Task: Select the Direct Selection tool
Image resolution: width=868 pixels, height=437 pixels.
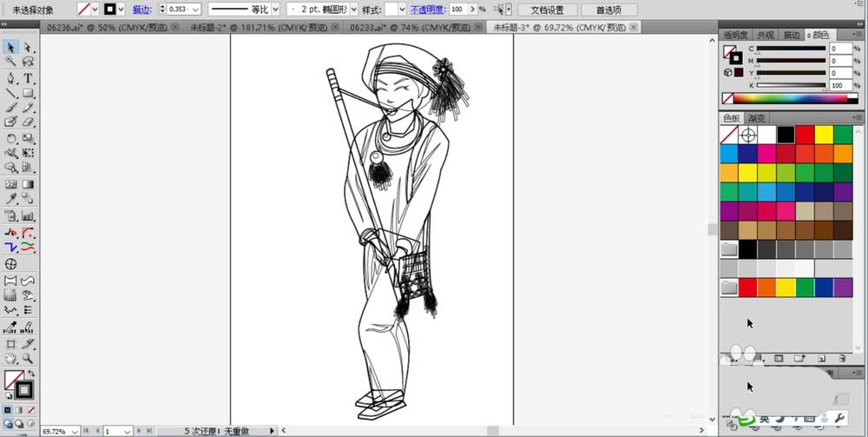Action: 28,48
